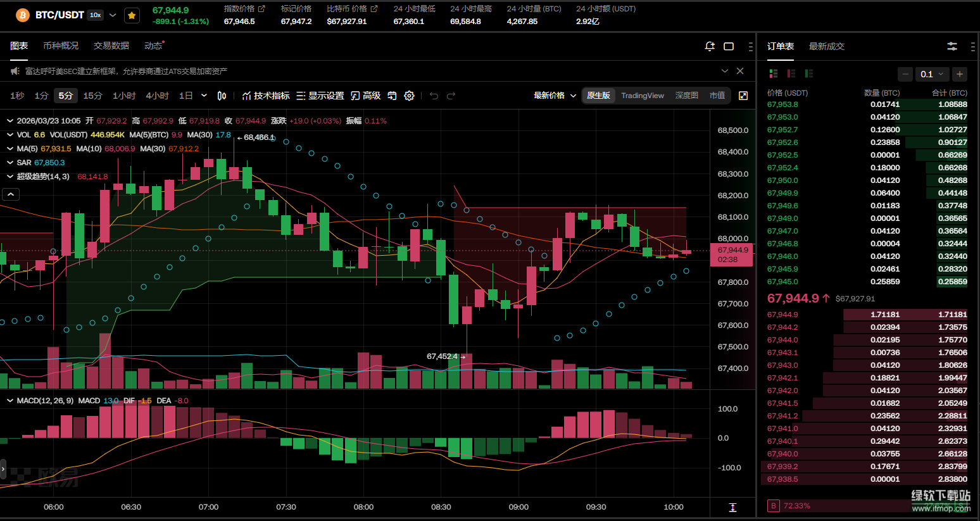
Task: Collapse the MACD indicator legend chevron
Action: click(x=10, y=401)
